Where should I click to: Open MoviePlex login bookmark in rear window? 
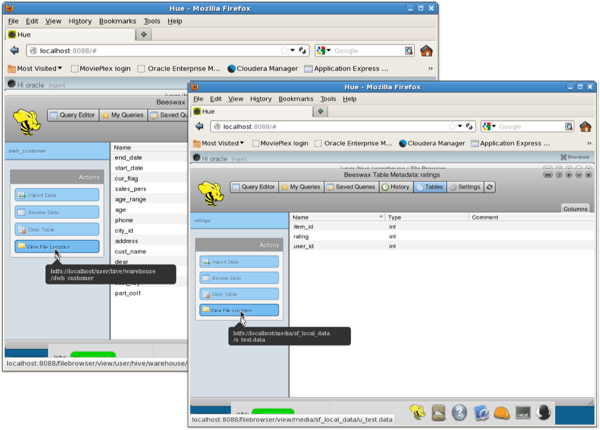click(101, 68)
